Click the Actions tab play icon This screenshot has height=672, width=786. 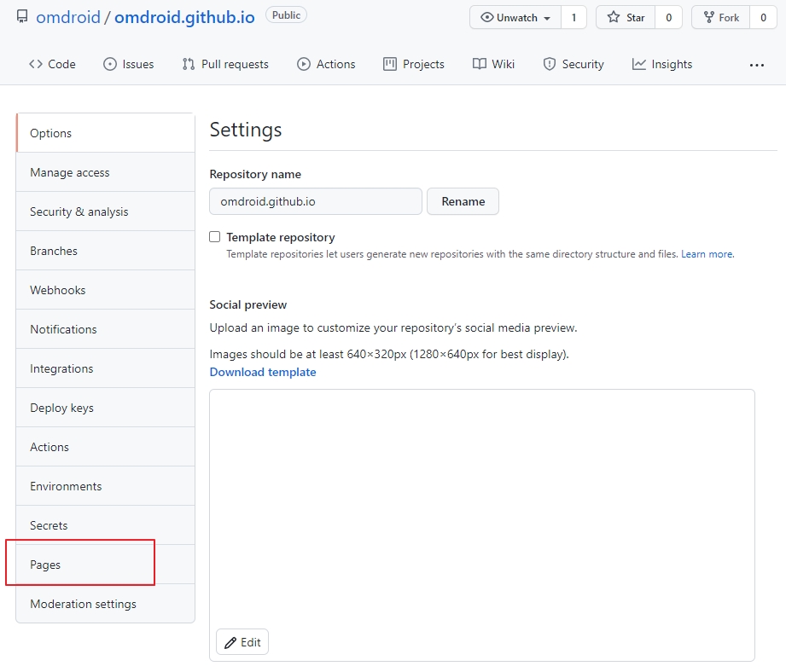click(303, 64)
